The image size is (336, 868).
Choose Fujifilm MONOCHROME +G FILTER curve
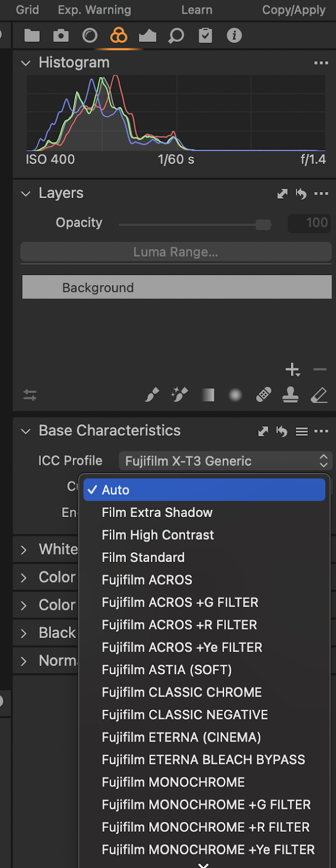(x=204, y=805)
